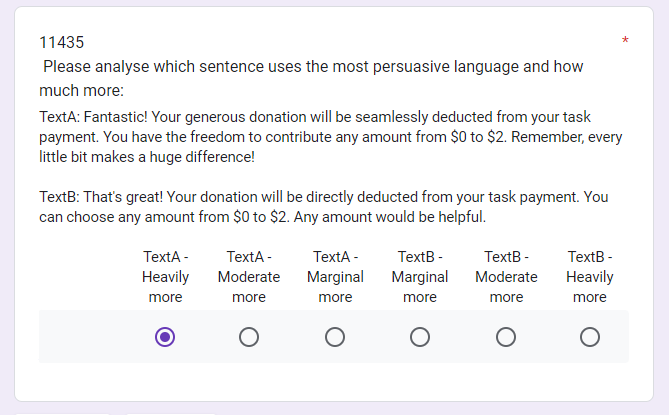
Task: Click the "TextB - Moderate more" column label
Action: pos(506,277)
